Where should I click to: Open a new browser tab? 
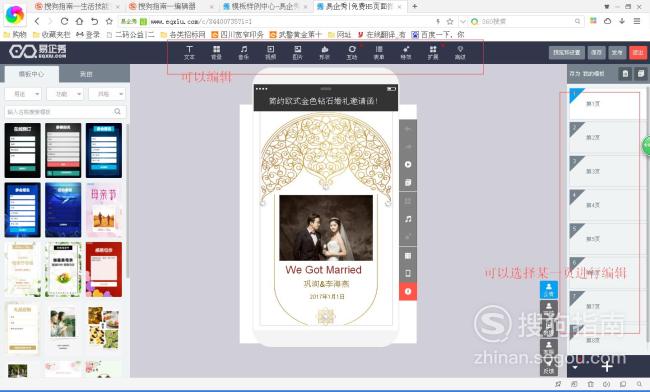pos(415,6)
